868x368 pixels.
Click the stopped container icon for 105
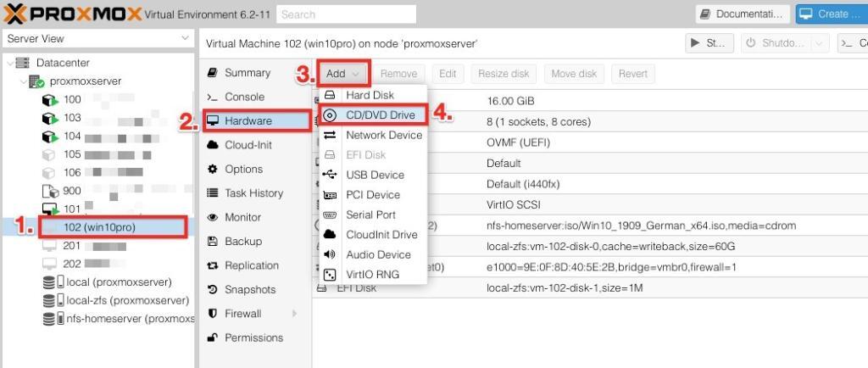click(50, 154)
